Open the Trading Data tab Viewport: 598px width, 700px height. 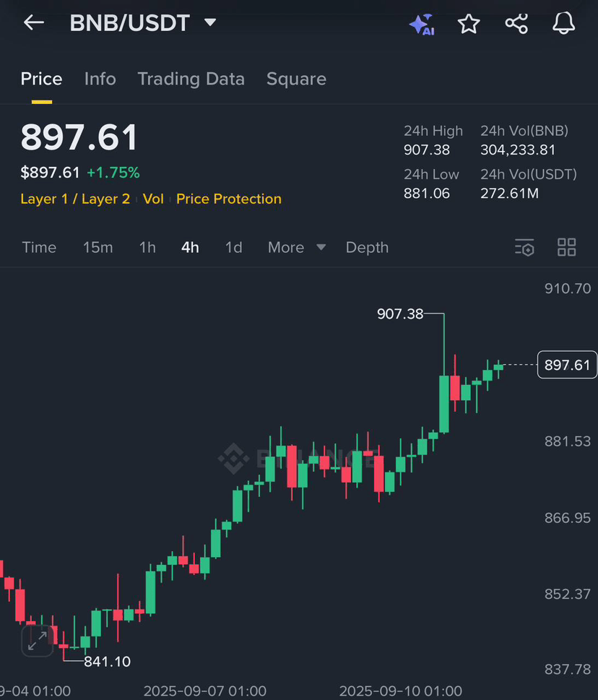coord(191,79)
